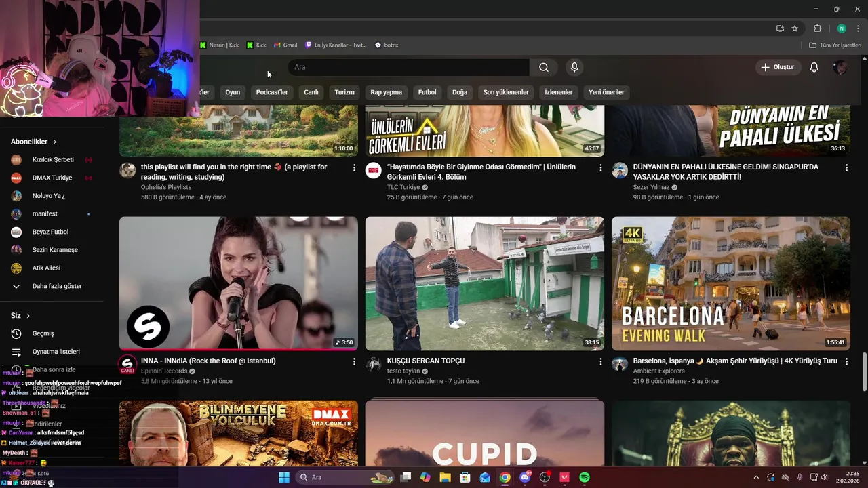The image size is (868, 488).
Task: Open Tüm Yer İşaretleri folder
Action: (835, 45)
